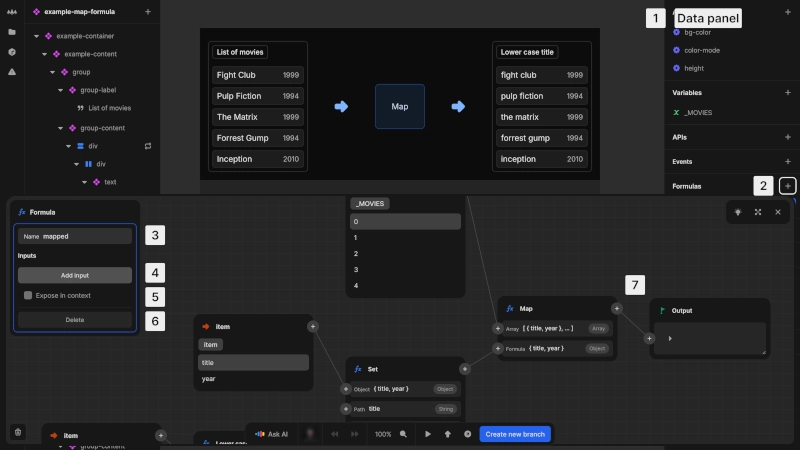Add a new attribute with top plus icon
Image resolution: width=800 pixels, height=450 pixels.
pos(788,12)
